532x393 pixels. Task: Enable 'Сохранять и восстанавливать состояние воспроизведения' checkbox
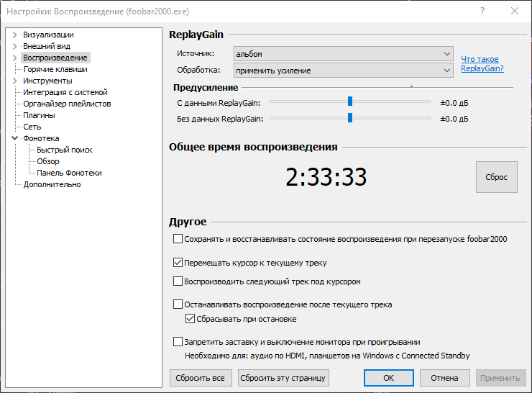(x=178, y=239)
